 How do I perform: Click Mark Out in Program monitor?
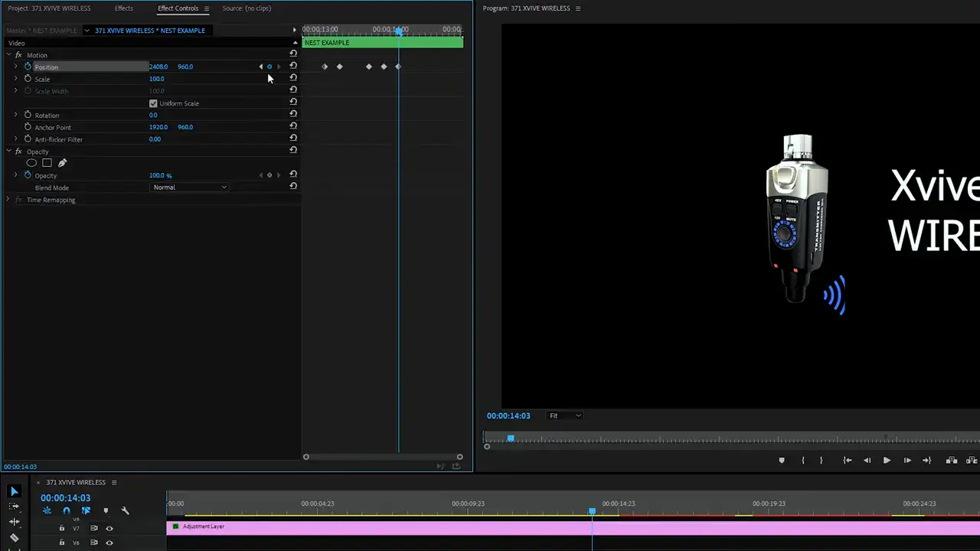click(821, 461)
